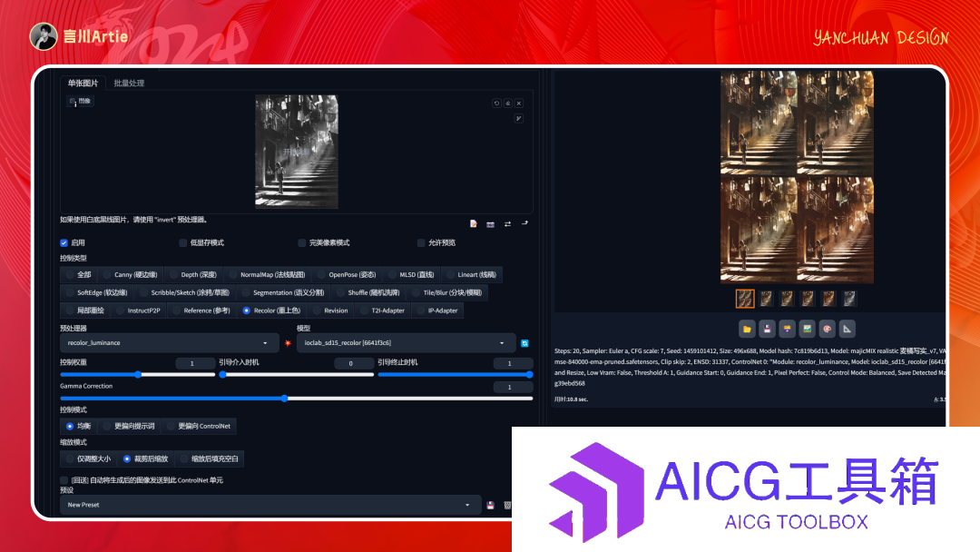Viewport: 980px width, 552px height.
Task: Uncheck the 启用 enable checkbox
Action: pos(64,242)
